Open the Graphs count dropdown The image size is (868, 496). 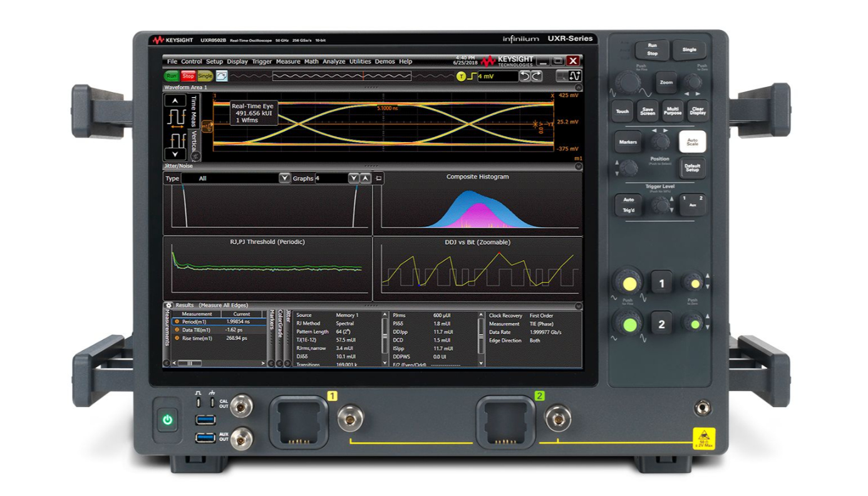click(x=353, y=178)
